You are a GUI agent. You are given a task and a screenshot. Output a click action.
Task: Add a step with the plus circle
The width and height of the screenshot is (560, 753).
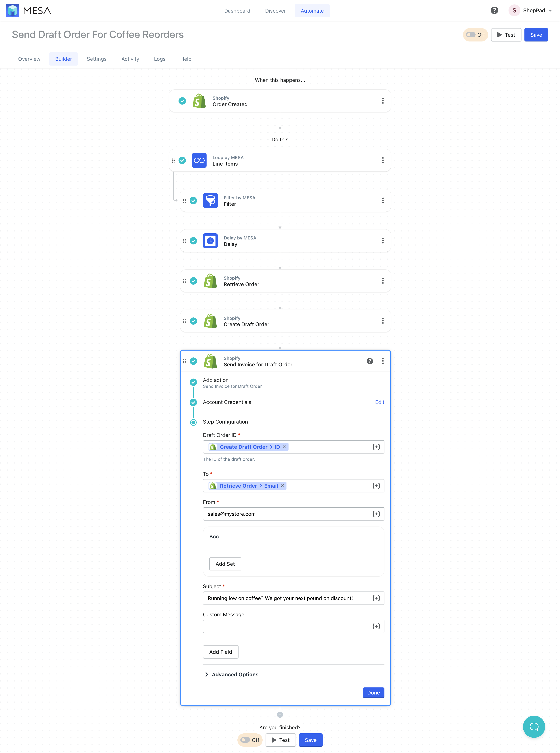(x=280, y=715)
